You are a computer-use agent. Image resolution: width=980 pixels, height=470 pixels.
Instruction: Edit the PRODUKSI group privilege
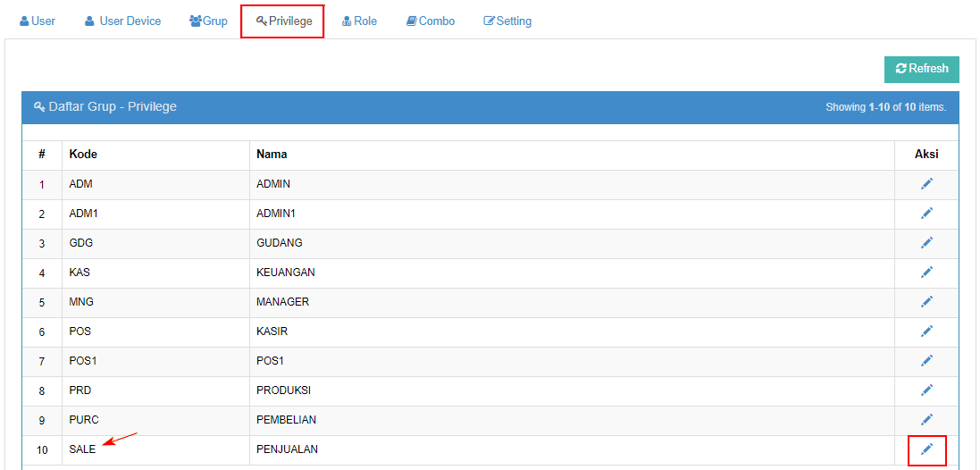[x=926, y=390]
